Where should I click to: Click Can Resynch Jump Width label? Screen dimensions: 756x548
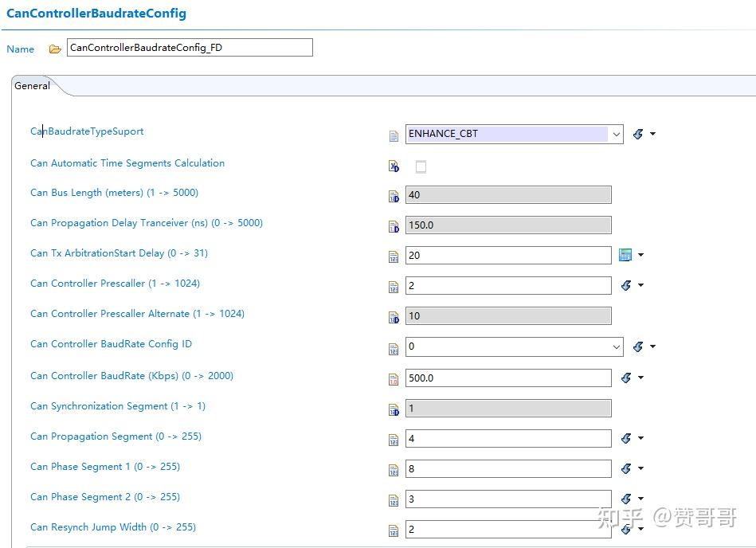tap(113, 527)
